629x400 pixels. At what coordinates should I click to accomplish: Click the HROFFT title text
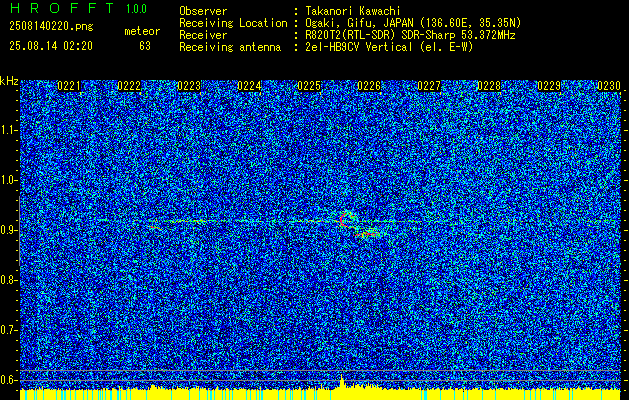coord(62,8)
